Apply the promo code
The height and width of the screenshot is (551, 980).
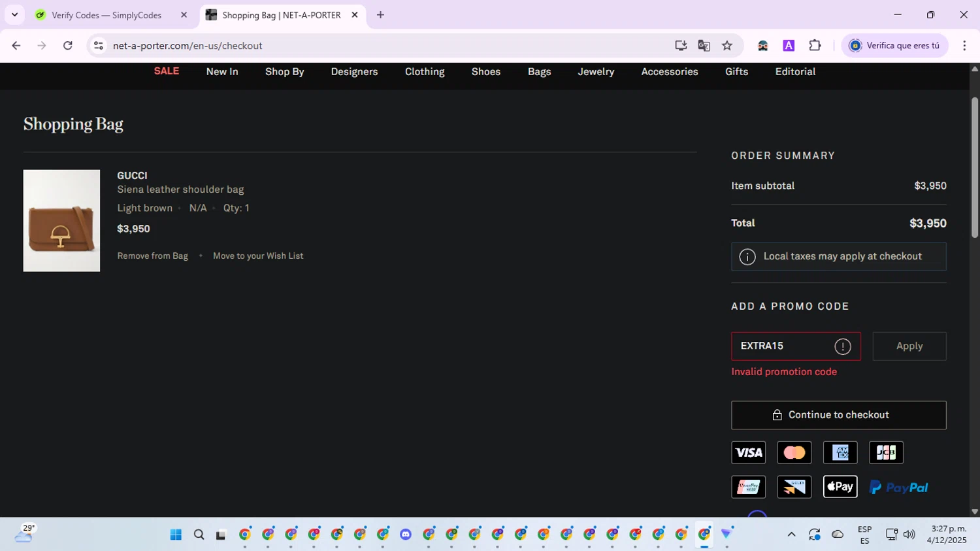tap(909, 346)
